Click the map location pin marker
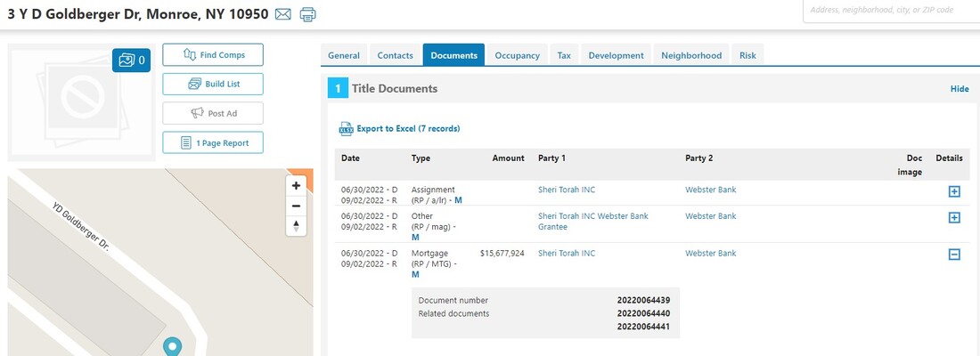This screenshot has width=980, height=356. tap(170, 347)
